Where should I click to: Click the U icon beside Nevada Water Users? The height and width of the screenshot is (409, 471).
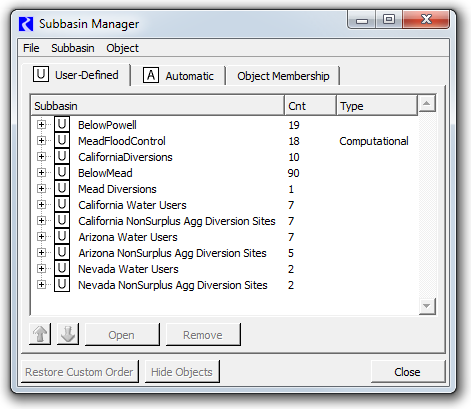coord(62,268)
